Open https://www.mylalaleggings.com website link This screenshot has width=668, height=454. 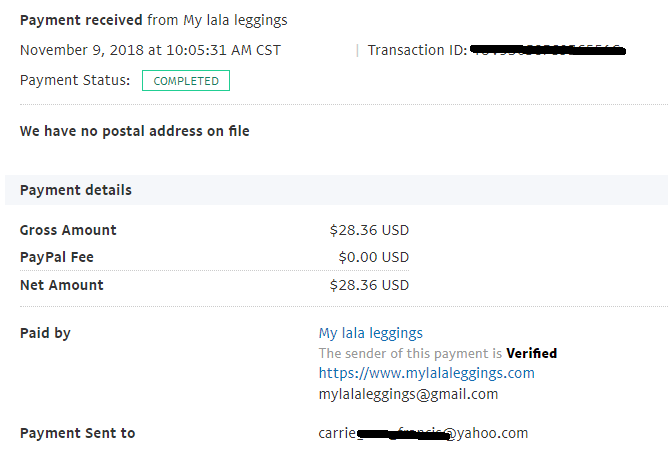coord(426,373)
